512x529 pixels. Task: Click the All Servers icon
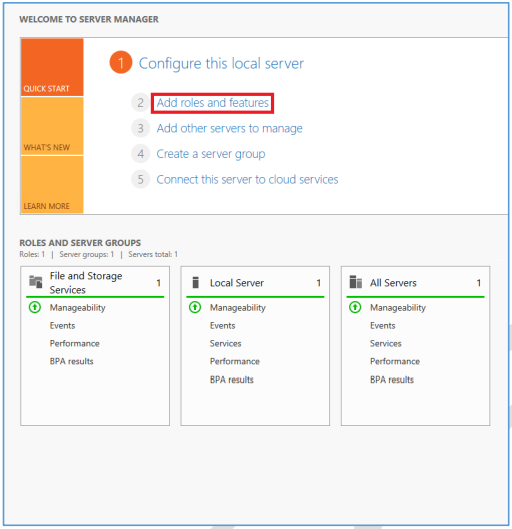355,282
